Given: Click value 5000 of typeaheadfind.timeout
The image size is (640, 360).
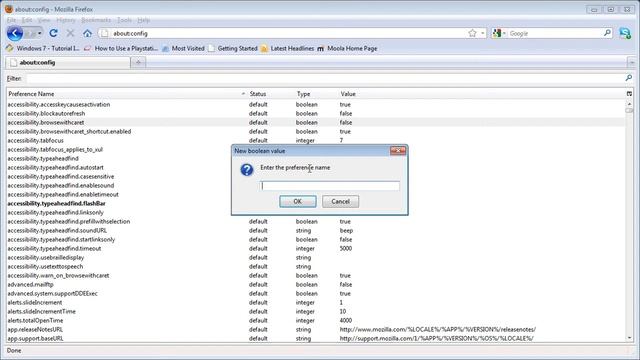Looking at the screenshot, I should 346,248.
